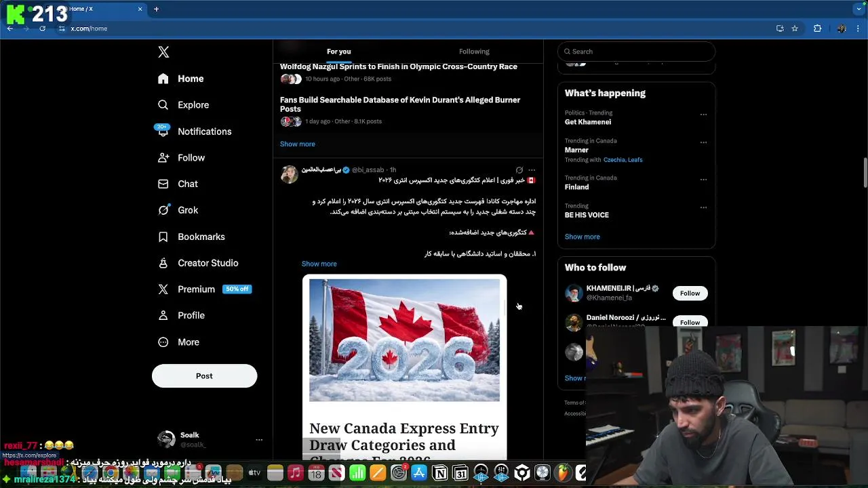Viewport: 868px width, 488px height.
Task: Open the App Store in the Dock
Action: click(419, 473)
